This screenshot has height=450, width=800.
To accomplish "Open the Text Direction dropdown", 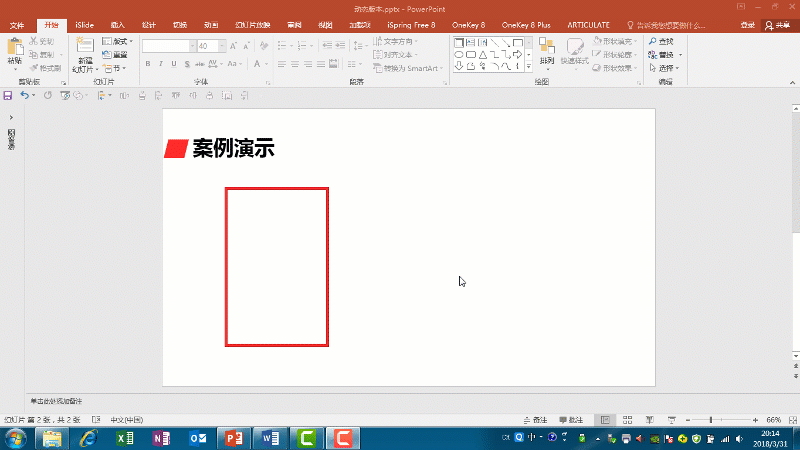I will coord(395,41).
